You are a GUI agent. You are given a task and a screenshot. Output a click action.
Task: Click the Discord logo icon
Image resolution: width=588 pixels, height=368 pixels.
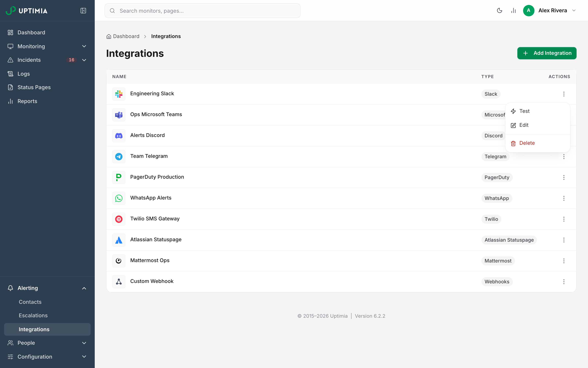point(119,136)
